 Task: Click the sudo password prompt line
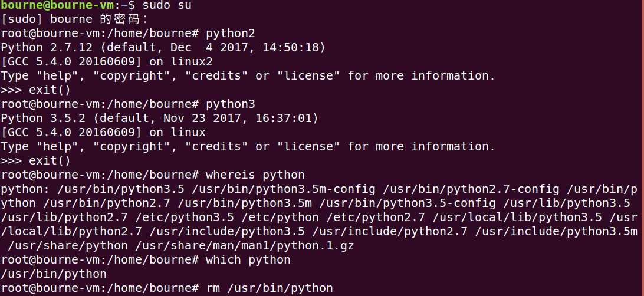[67, 19]
